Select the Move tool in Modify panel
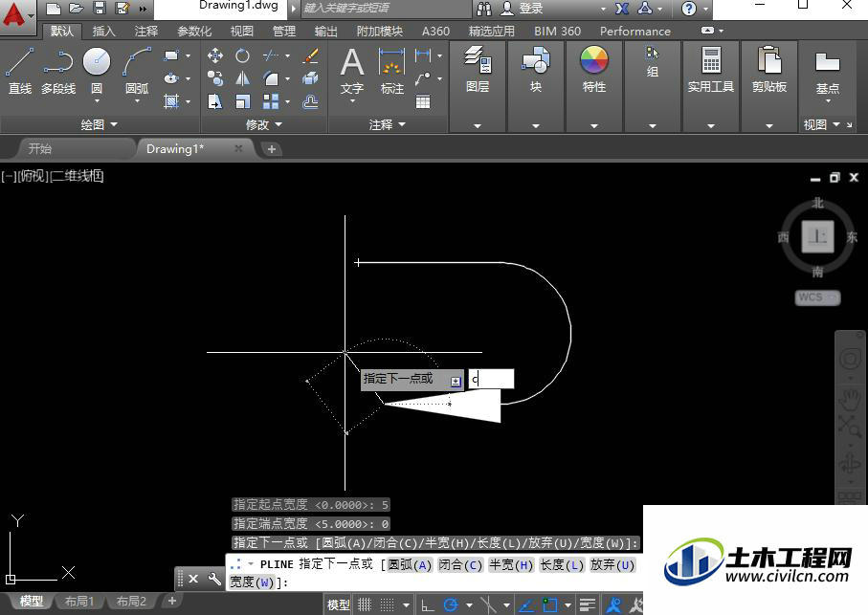The image size is (868, 615). [214, 55]
